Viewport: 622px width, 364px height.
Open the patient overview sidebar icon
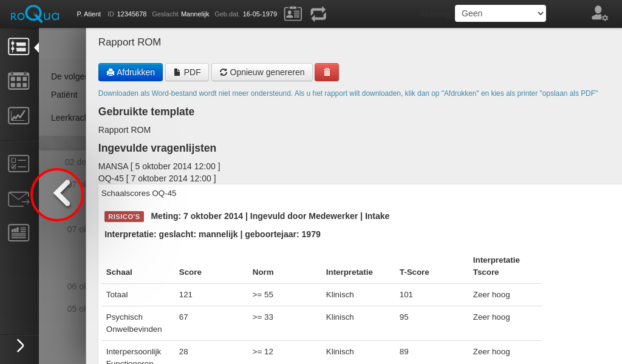(19, 47)
